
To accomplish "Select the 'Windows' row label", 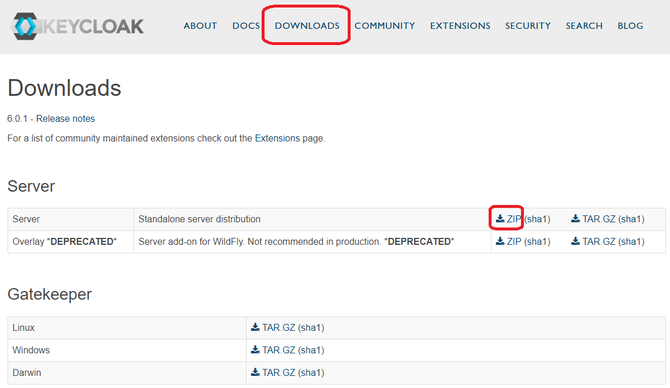I will point(31,350).
